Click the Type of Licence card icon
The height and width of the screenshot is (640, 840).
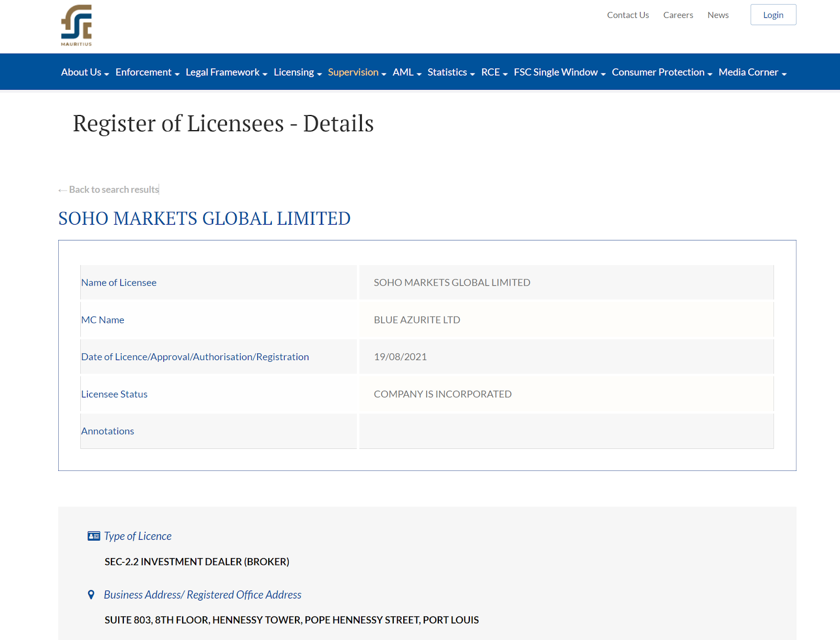coord(93,536)
